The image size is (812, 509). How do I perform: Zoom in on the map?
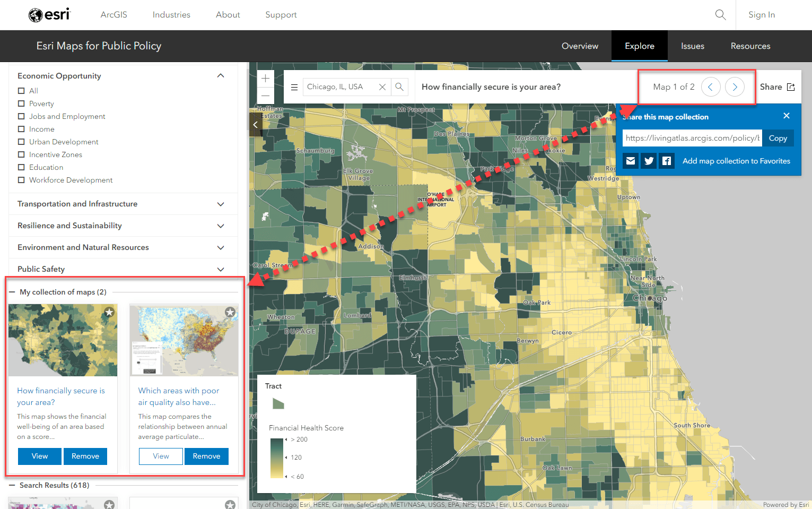266,79
